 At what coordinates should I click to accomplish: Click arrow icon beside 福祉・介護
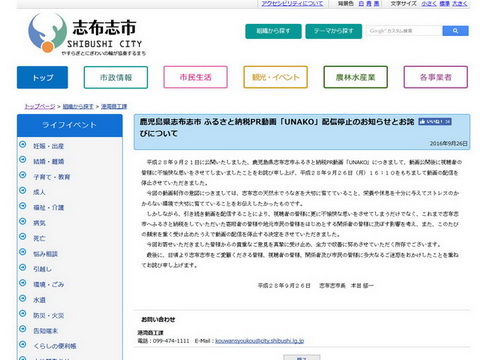(23, 206)
